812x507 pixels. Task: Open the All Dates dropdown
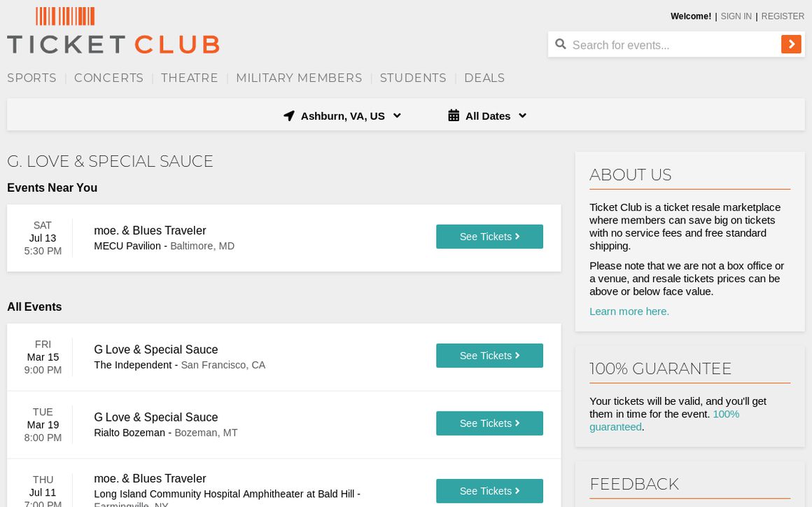click(x=488, y=116)
